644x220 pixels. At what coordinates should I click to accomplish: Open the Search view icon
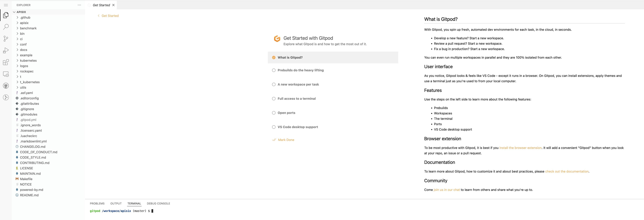6,27
